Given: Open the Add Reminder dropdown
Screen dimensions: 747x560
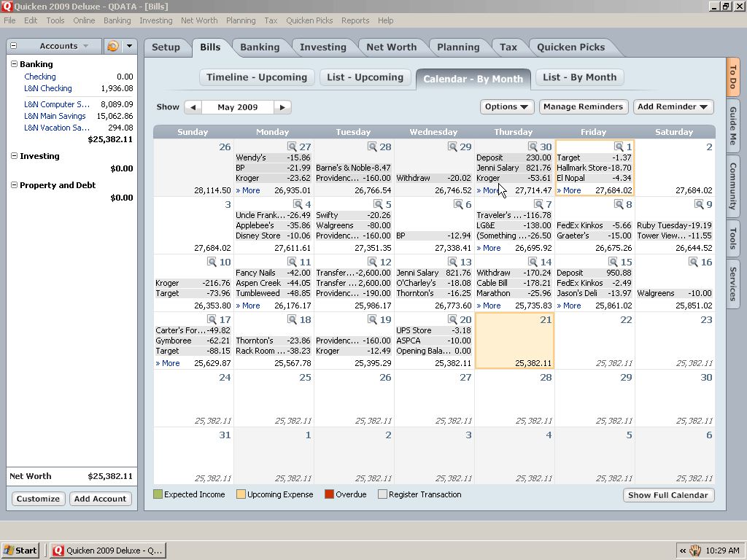Looking at the screenshot, I should 673,106.
